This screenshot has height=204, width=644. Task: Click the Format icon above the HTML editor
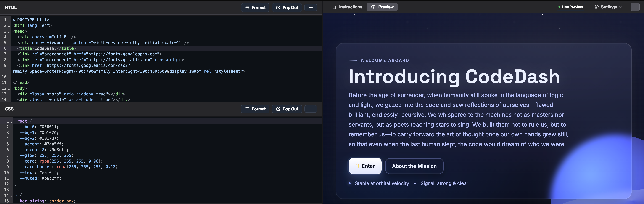point(247,8)
